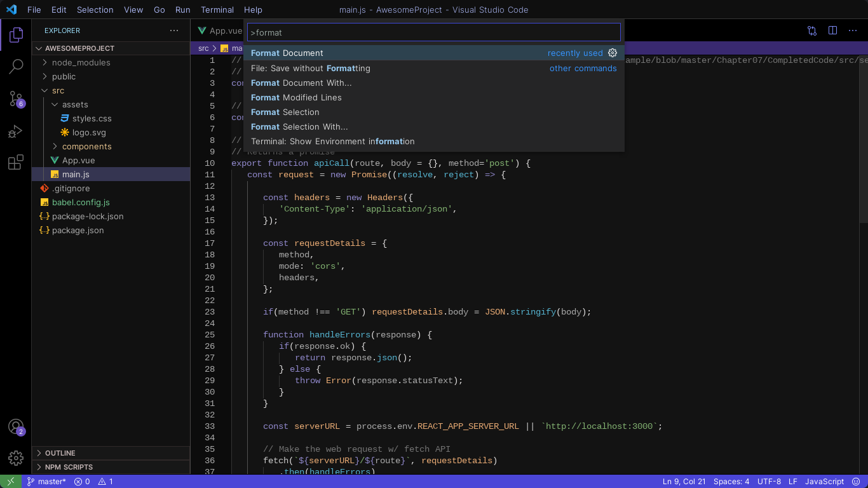Expand the NPM SCRIPTS section
This screenshot has width=868, height=488.
coord(111,467)
